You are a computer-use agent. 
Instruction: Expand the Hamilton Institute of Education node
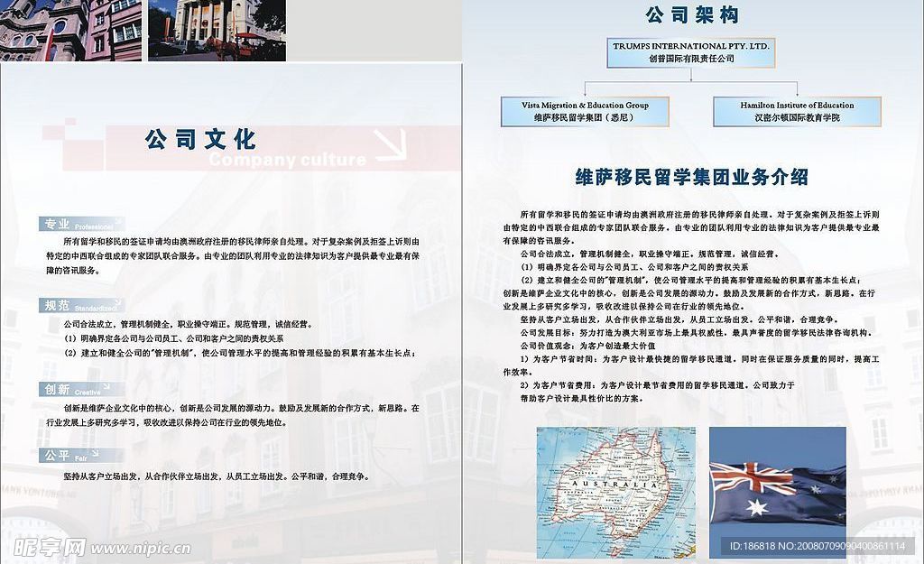[x=798, y=111]
